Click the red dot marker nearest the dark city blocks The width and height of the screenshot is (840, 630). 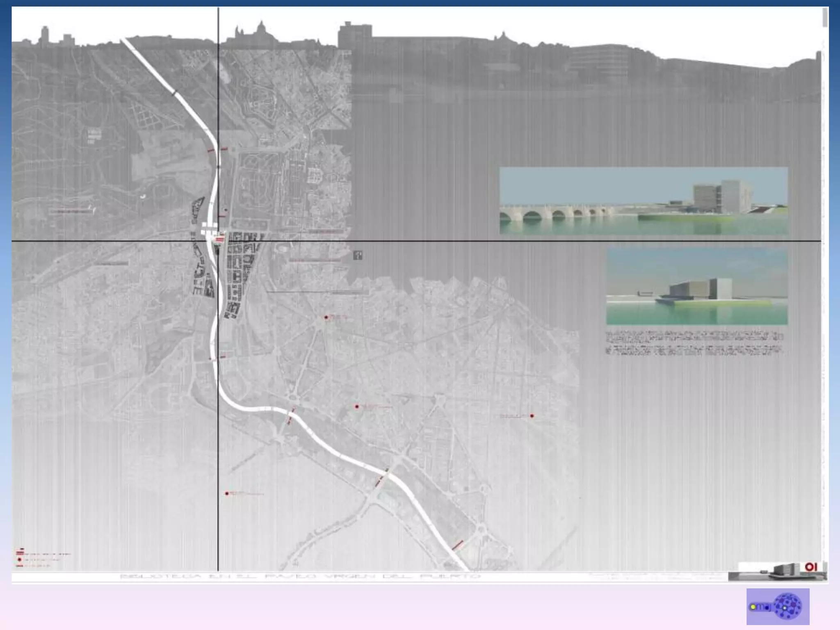[326, 317]
